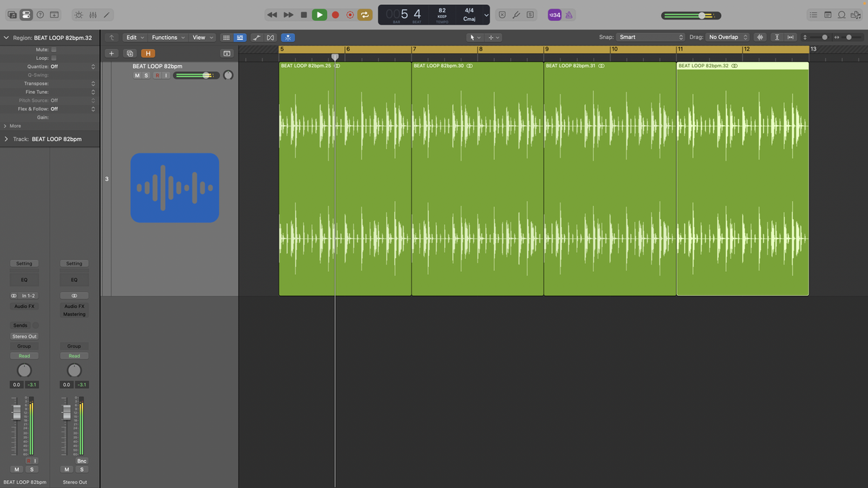Screen dimensions: 868x488
Task: Toggle the Count-in 1234 button
Action: click(554, 14)
